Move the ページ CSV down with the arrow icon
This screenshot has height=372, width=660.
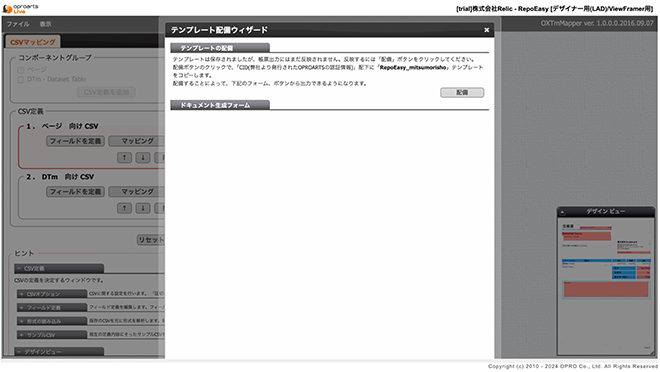[x=143, y=157]
